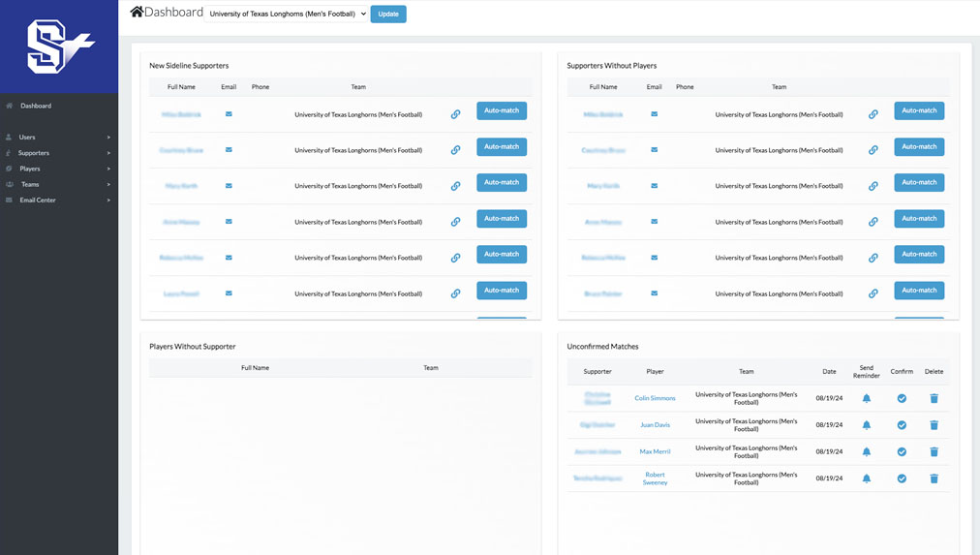Open Dashboard from the sidebar

[x=36, y=106]
